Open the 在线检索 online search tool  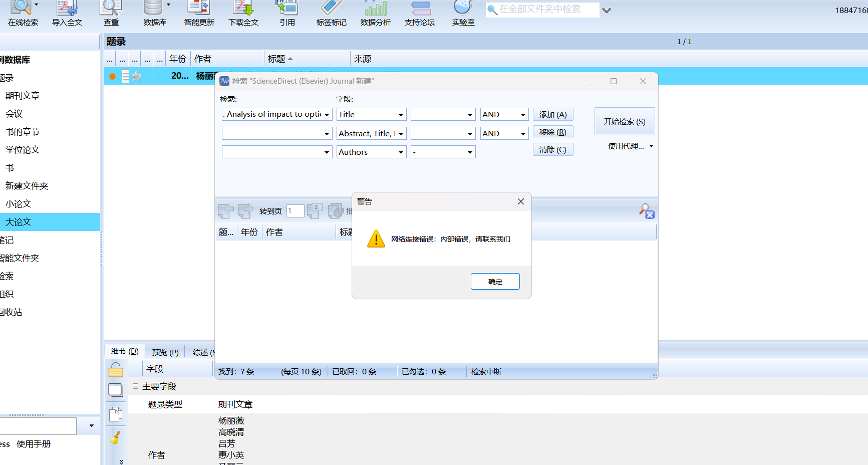coord(23,13)
